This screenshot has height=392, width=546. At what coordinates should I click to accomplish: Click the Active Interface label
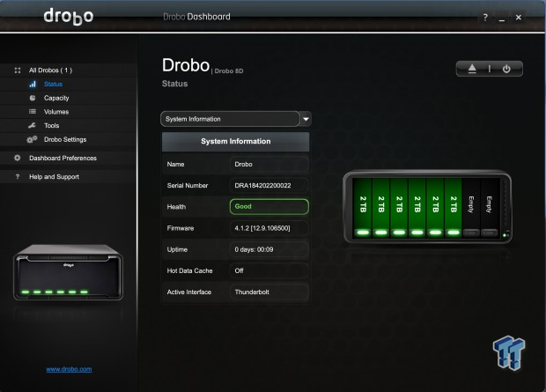(x=189, y=292)
